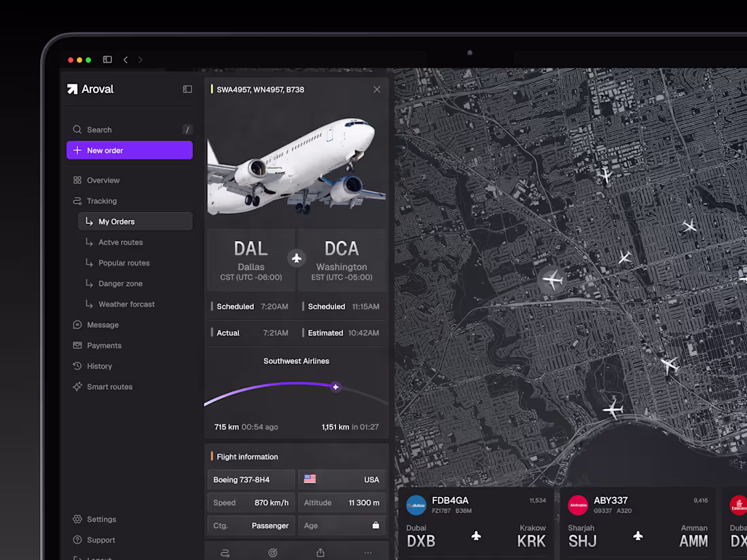The width and height of the screenshot is (747, 560).
Task: Click the plane icon between DAL and DCA
Action: pyautogui.click(x=296, y=258)
